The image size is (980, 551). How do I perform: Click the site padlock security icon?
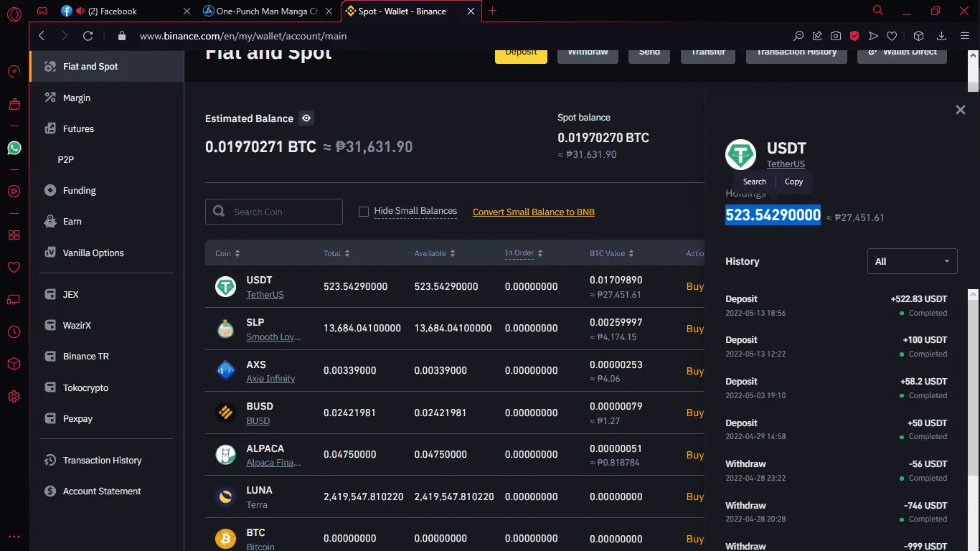coord(121,36)
